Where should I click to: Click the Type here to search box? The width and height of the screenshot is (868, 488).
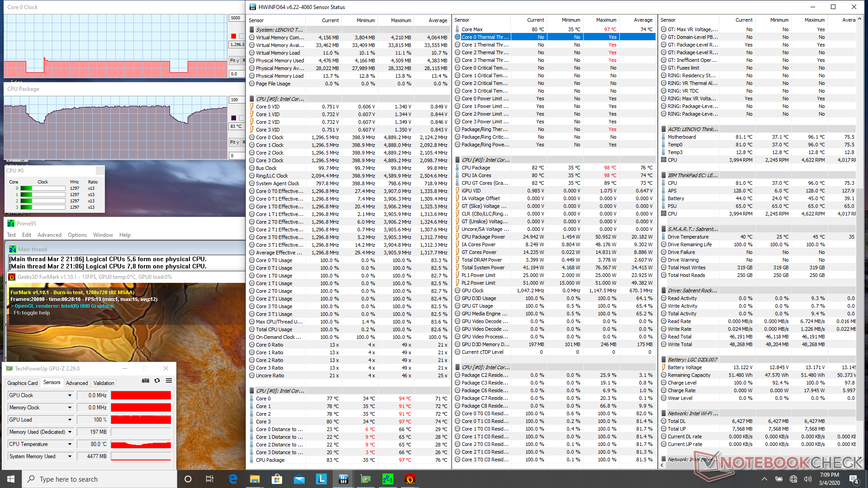click(99, 479)
